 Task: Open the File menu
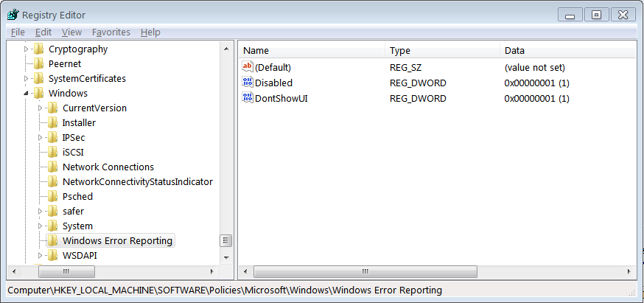pos(18,32)
